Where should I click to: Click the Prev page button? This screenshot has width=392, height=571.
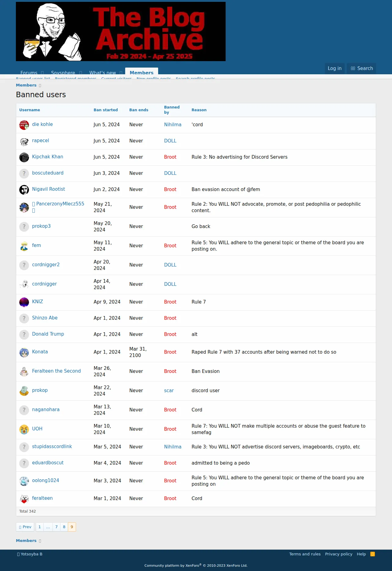tap(25, 527)
